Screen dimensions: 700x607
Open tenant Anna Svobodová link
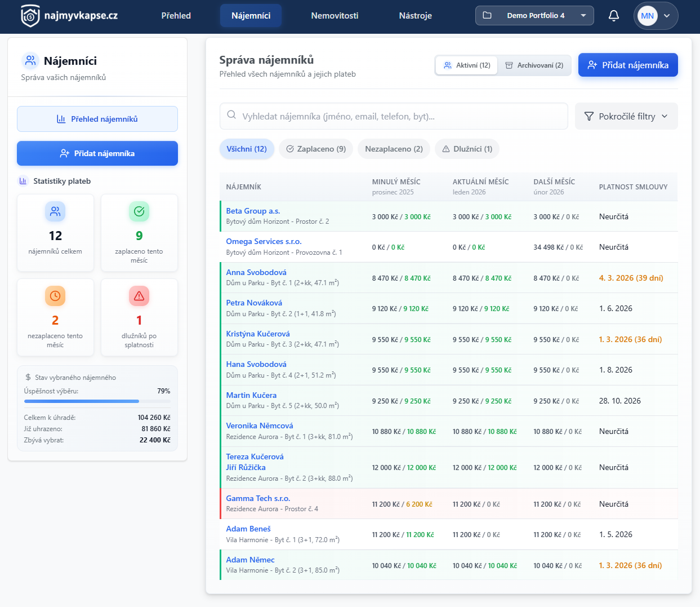(256, 272)
